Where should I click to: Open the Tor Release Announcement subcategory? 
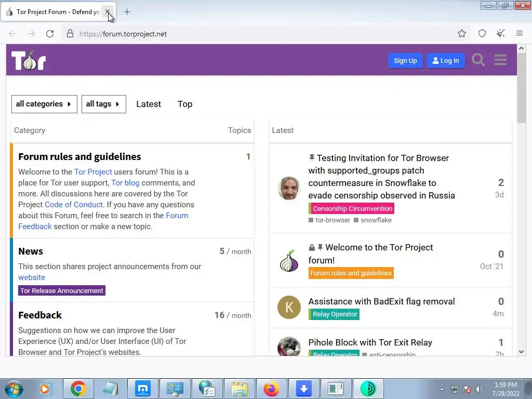[x=62, y=291]
